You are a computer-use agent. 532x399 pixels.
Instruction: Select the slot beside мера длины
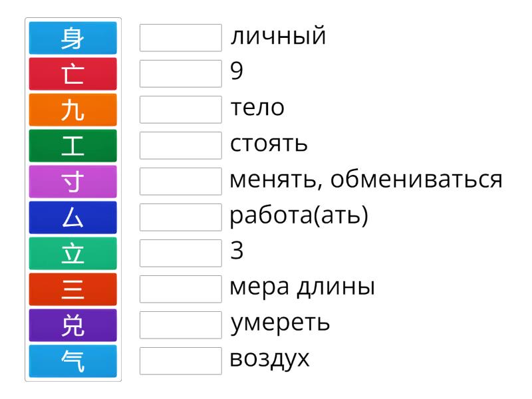181,289
